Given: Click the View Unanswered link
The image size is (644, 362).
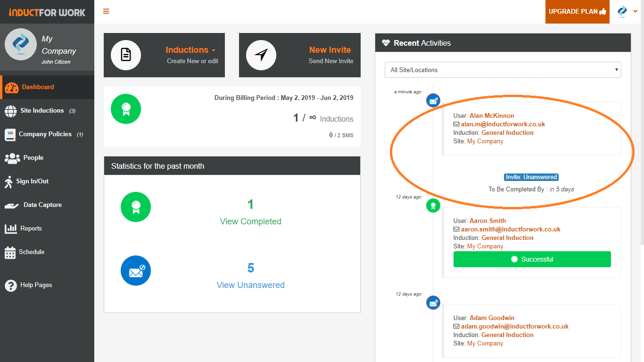Looking at the screenshot, I should [x=251, y=285].
